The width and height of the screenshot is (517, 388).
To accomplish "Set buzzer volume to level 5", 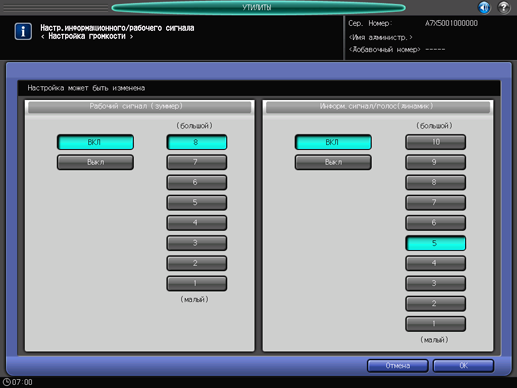I will (197, 203).
